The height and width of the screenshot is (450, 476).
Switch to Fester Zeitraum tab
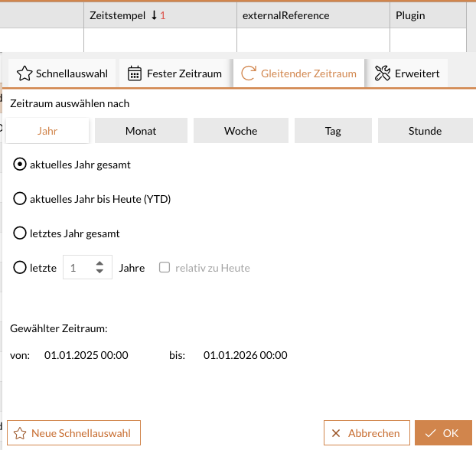174,73
